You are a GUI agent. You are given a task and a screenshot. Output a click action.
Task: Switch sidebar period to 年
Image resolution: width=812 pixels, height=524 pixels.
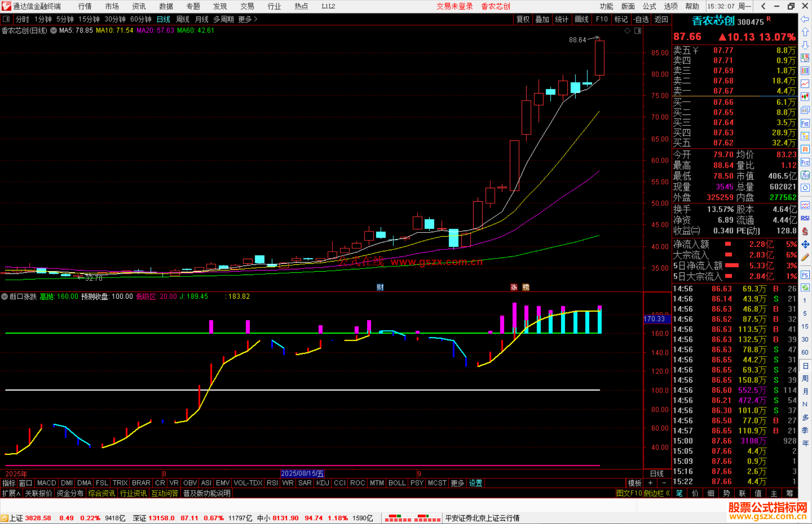[805, 443]
